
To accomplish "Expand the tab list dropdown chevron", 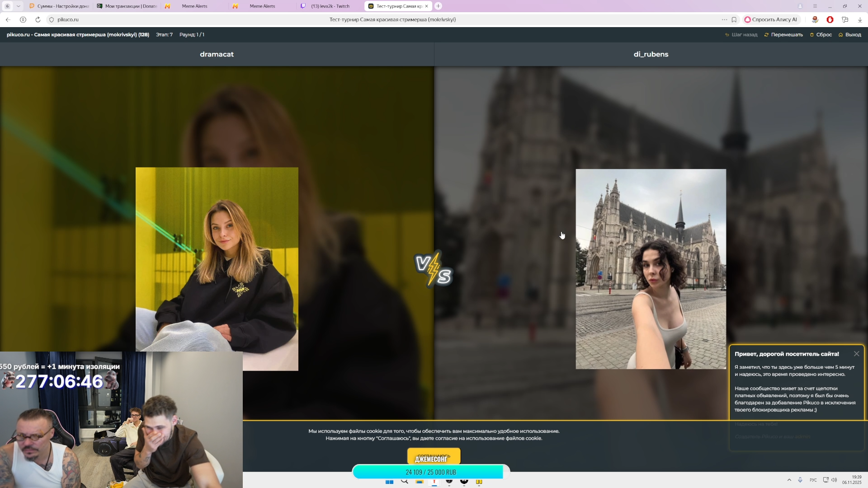I will pos(18,6).
